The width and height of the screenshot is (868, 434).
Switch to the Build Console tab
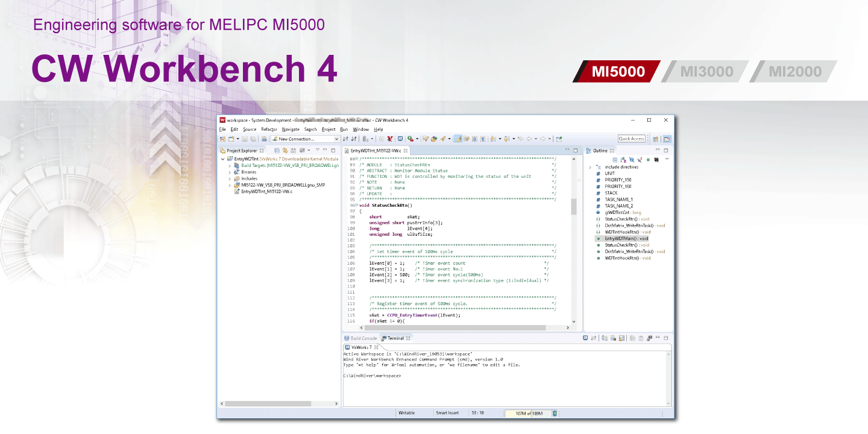pos(363,338)
